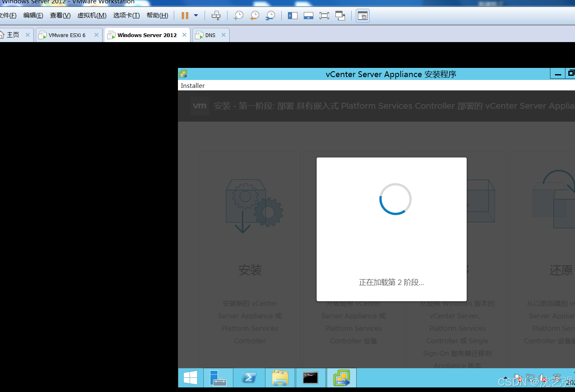
Task: Click the Sign-On 服务器迁移到 description line
Action: 457,353
